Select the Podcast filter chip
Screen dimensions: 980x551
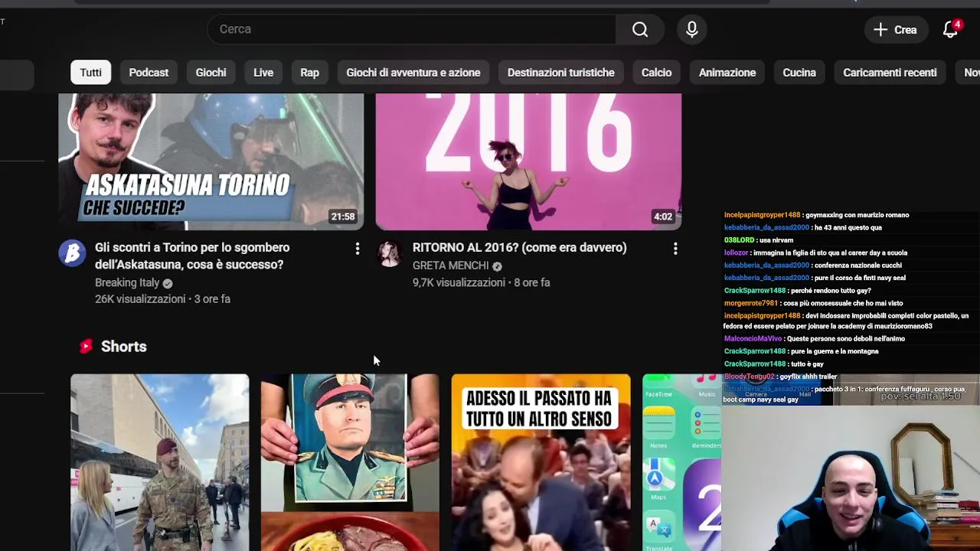click(149, 73)
